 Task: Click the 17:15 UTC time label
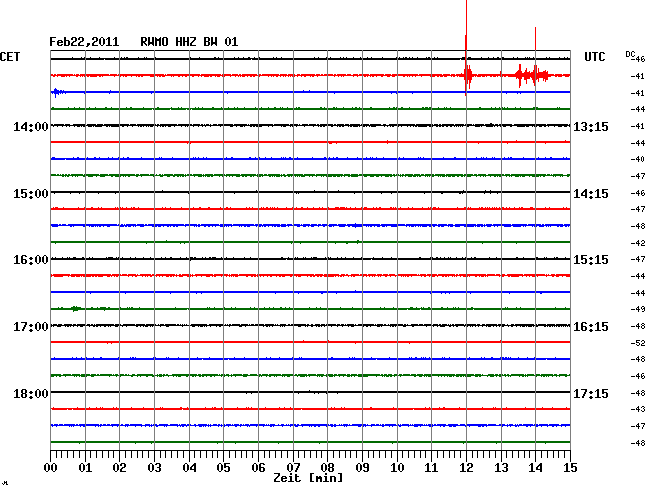pos(591,393)
